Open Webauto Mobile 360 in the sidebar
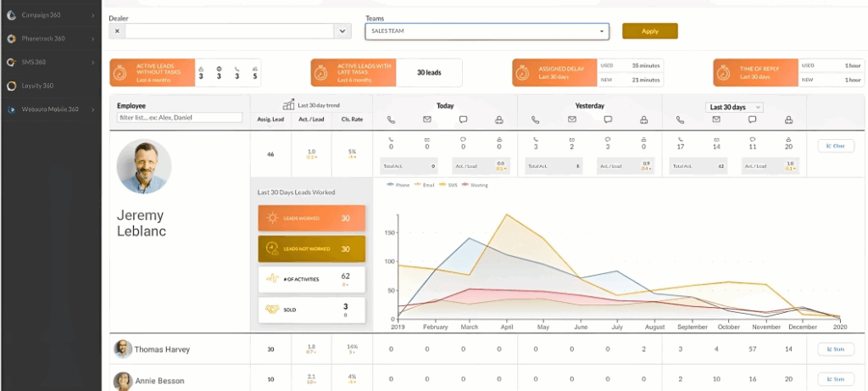The image size is (868, 391). pos(51,109)
